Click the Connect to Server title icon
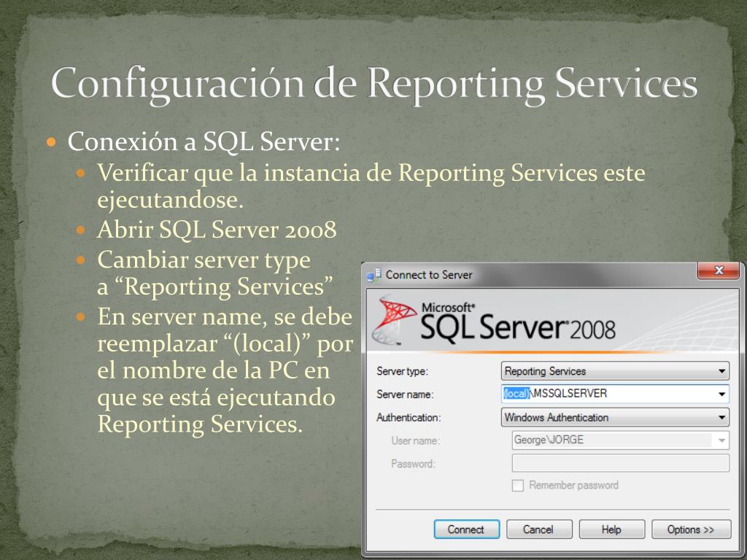The height and width of the screenshot is (560, 747). coord(374,275)
